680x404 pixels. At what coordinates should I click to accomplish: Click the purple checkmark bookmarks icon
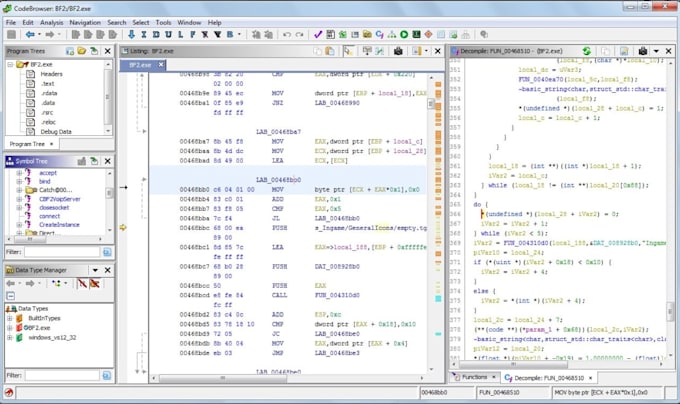[318, 35]
